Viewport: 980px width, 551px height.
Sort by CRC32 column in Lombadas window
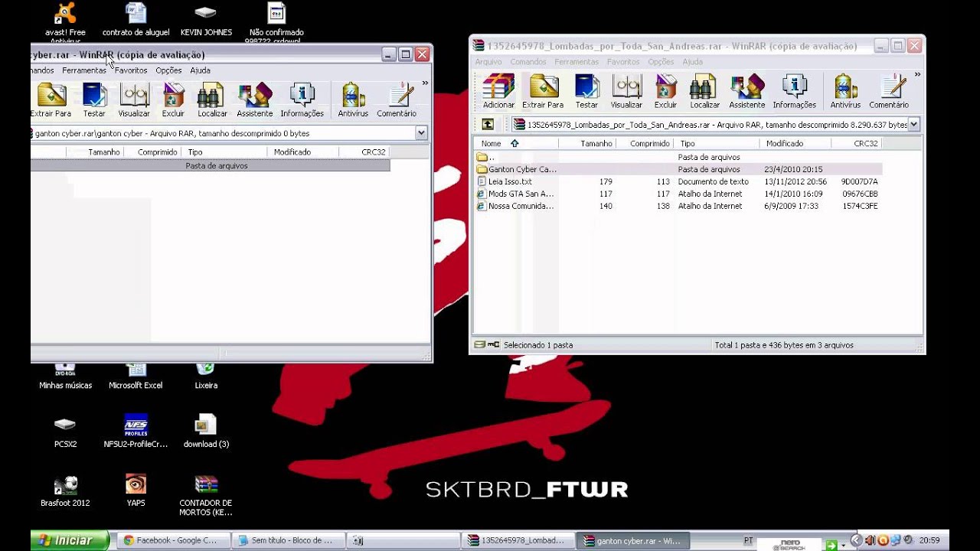click(857, 143)
